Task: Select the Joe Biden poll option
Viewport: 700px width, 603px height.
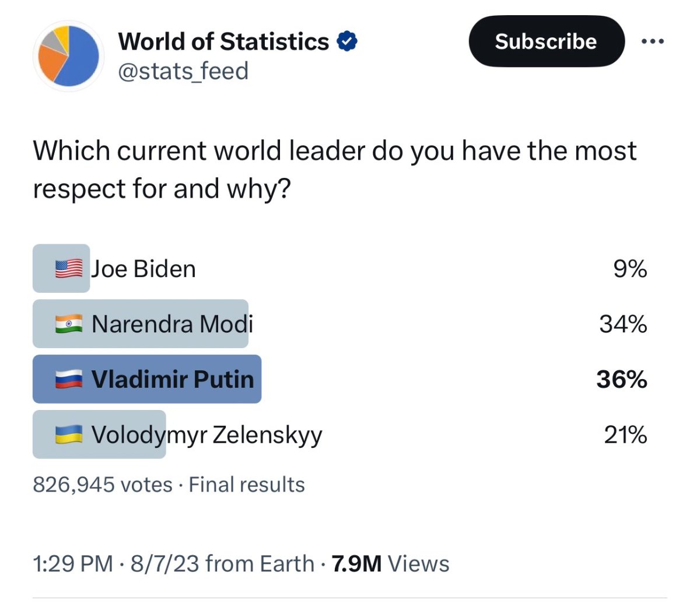Action: click(143, 269)
